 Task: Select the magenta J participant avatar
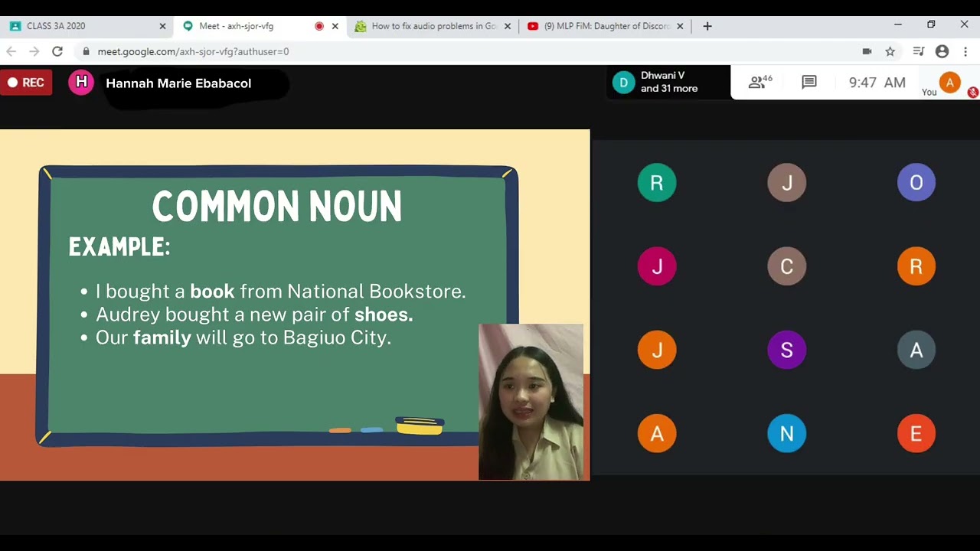657,266
